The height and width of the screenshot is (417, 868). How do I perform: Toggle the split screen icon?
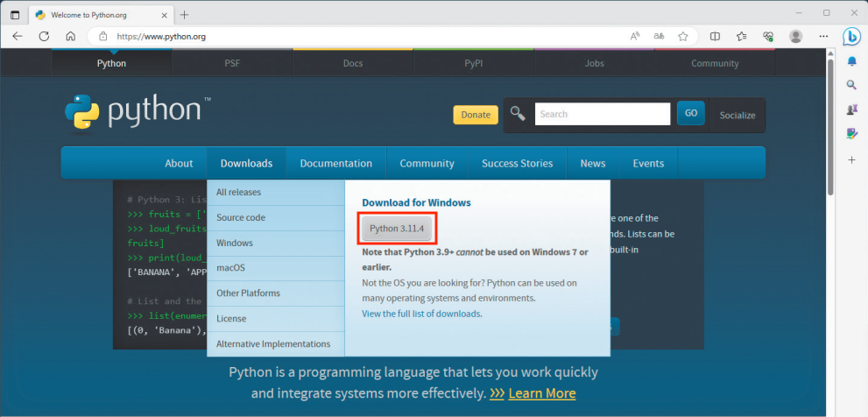716,37
